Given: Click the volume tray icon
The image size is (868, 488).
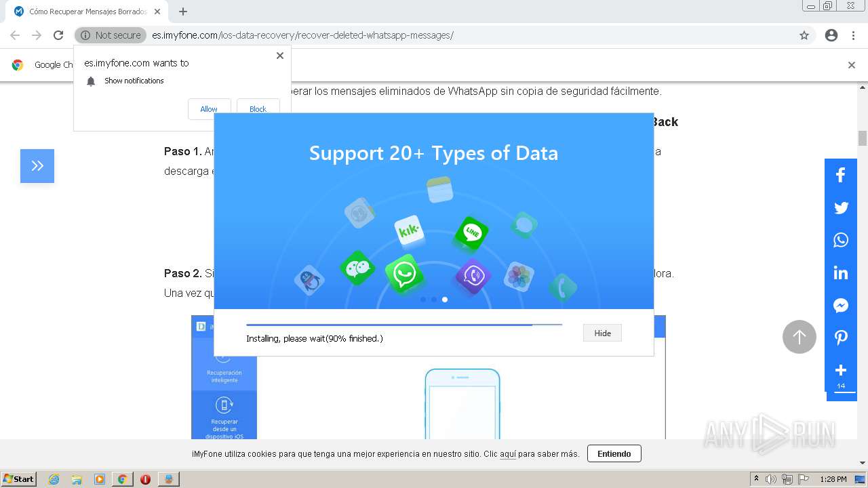Looking at the screenshot, I should pos(771,479).
